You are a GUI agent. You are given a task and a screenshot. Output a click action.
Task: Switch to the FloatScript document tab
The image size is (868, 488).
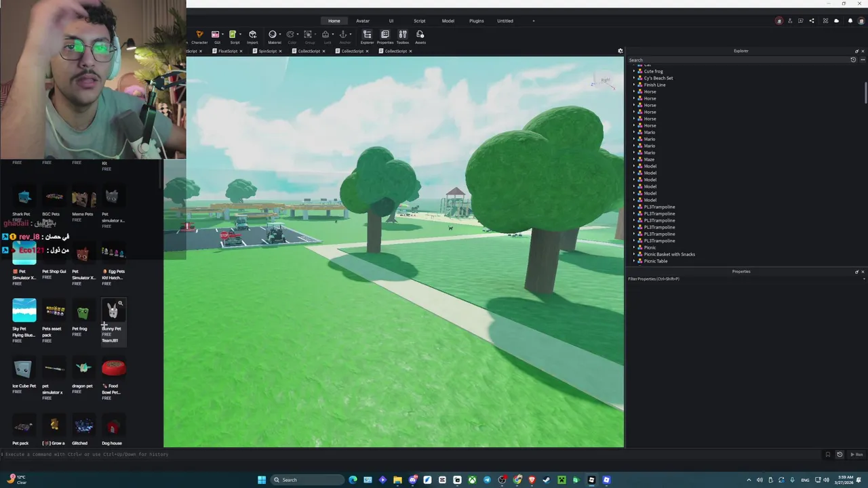pyautogui.click(x=228, y=51)
